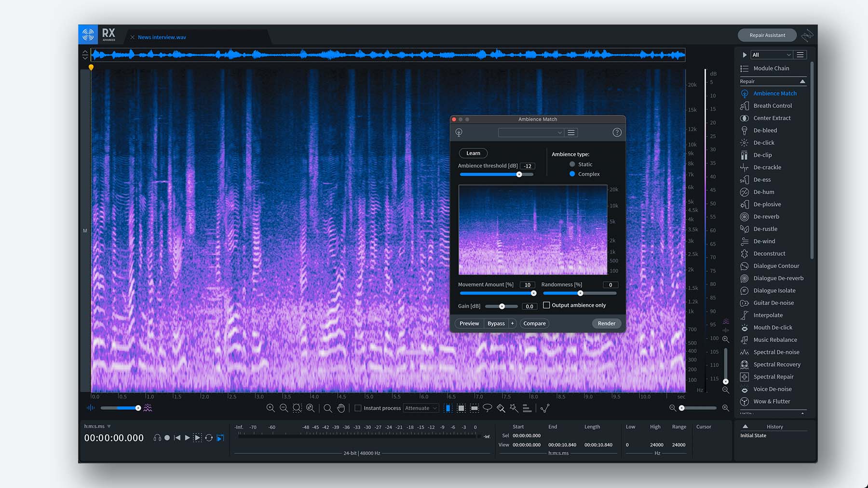The height and width of the screenshot is (488, 868).
Task: Select the time selection tool
Action: [x=448, y=408]
